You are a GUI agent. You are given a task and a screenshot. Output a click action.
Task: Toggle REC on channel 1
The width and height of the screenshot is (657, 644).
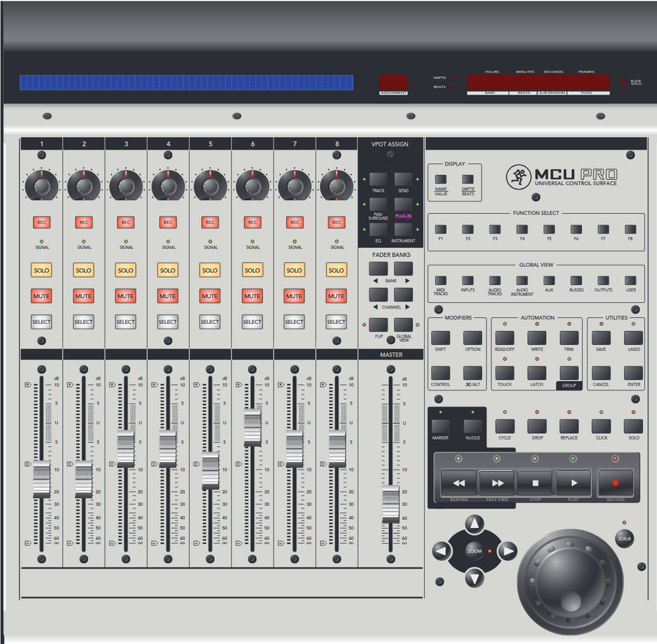(42, 222)
